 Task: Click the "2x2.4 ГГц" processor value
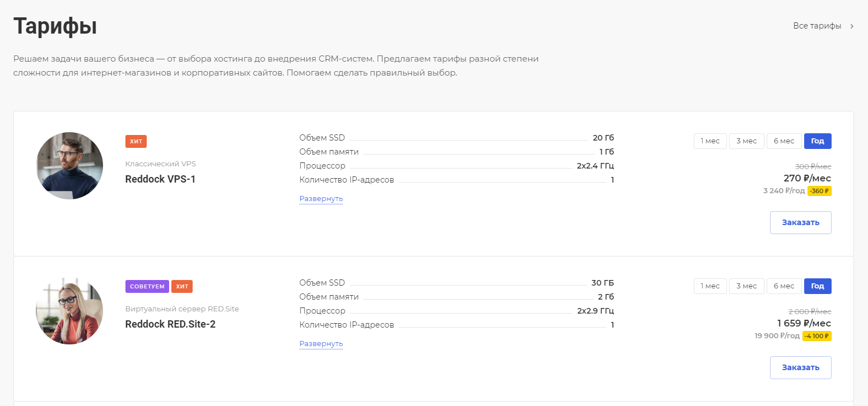point(596,166)
